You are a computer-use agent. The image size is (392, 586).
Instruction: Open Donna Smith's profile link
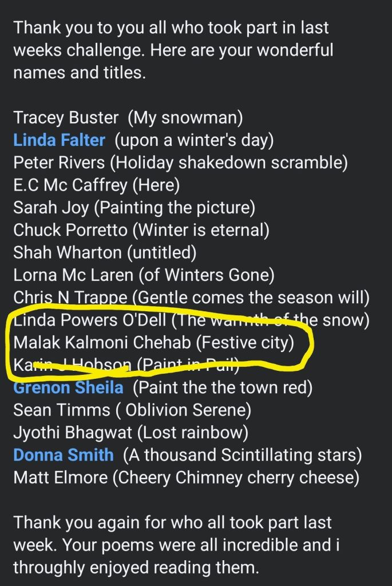pyautogui.click(x=63, y=455)
